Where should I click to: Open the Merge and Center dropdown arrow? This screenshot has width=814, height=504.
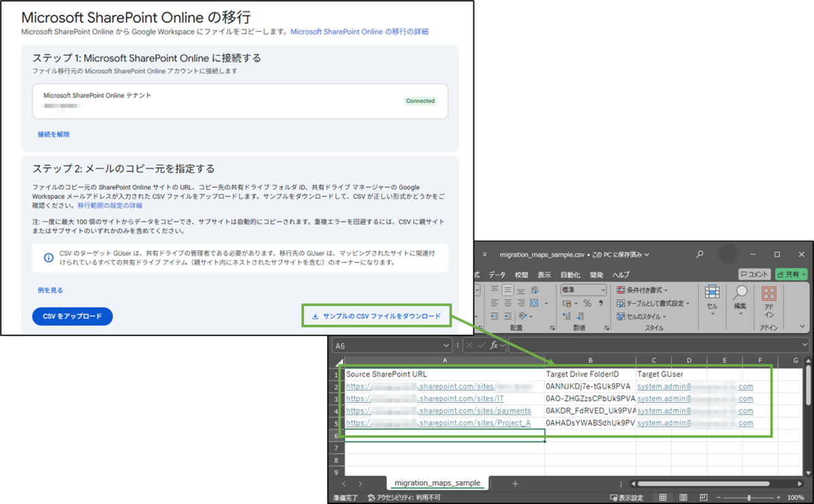(x=546, y=303)
